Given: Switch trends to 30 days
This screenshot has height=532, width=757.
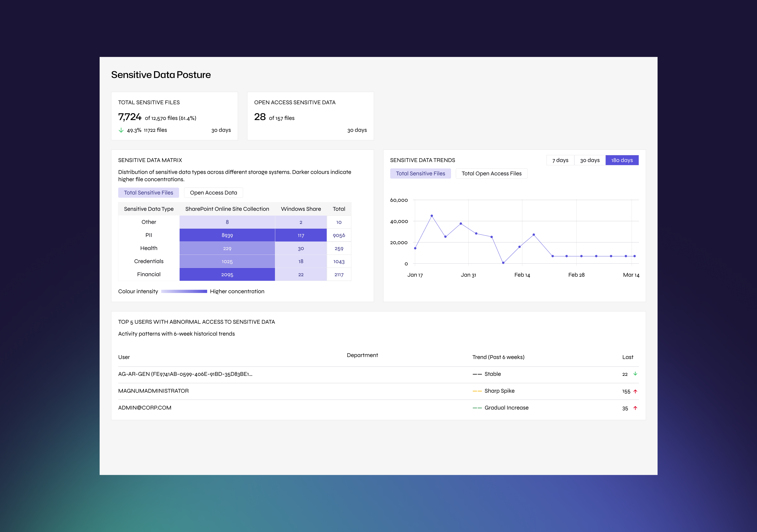Looking at the screenshot, I should [x=590, y=160].
